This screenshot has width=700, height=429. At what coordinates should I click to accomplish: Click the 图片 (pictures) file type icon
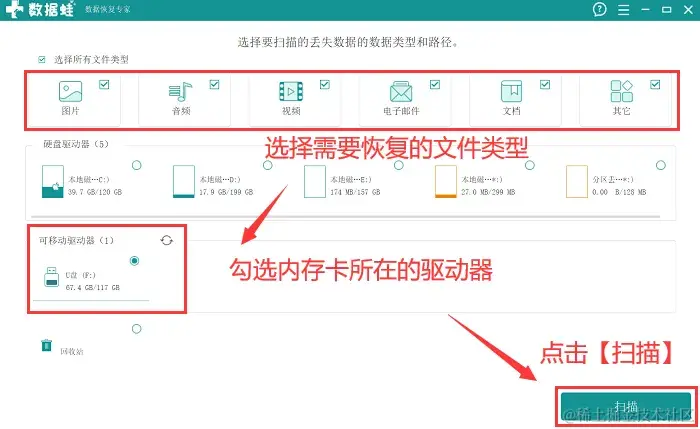(71, 91)
